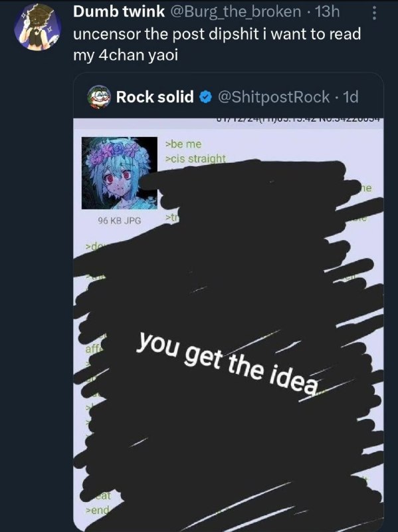
Task: Click the blue verified badge
Action: pyautogui.click(x=205, y=97)
